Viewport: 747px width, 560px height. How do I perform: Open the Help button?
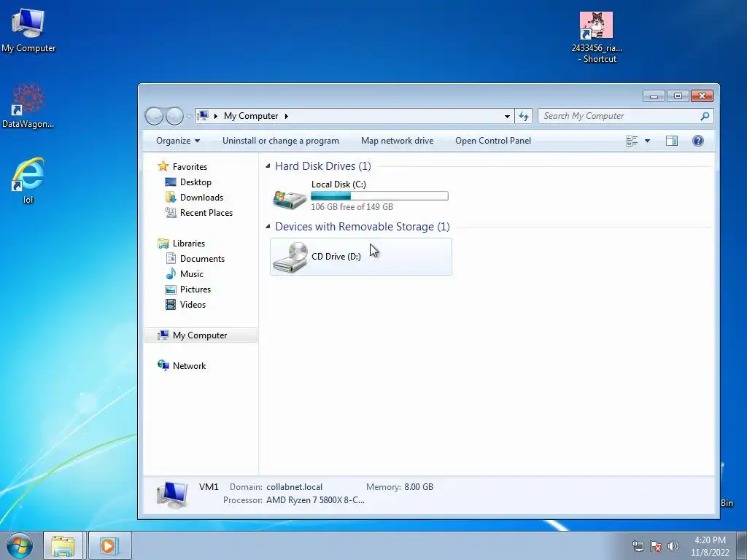(x=698, y=141)
